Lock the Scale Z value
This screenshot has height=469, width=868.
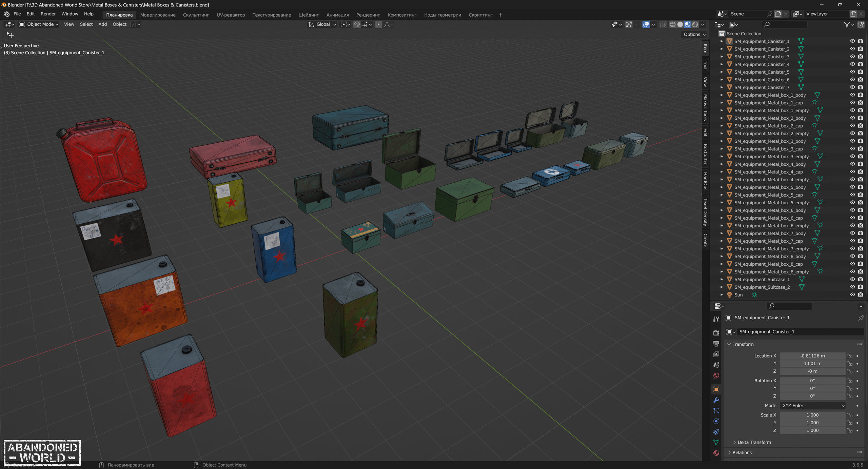850,430
